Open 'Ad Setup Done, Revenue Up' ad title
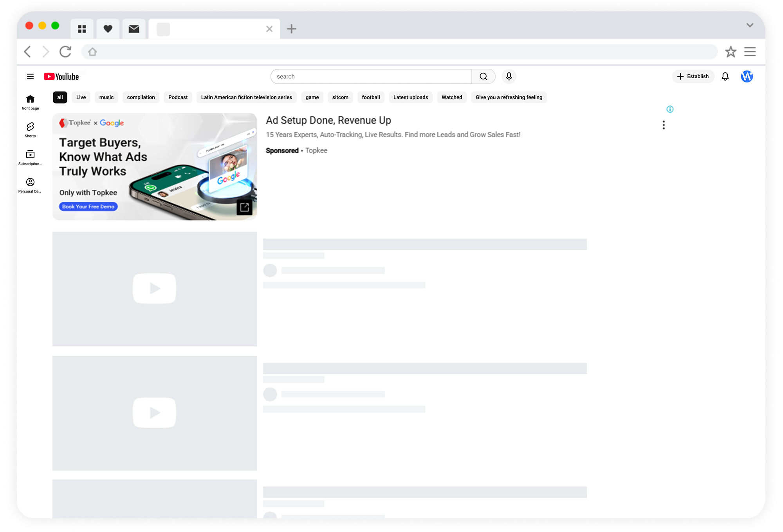Image resolution: width=783 pixels, height=532 pixels. coord(328,120)
